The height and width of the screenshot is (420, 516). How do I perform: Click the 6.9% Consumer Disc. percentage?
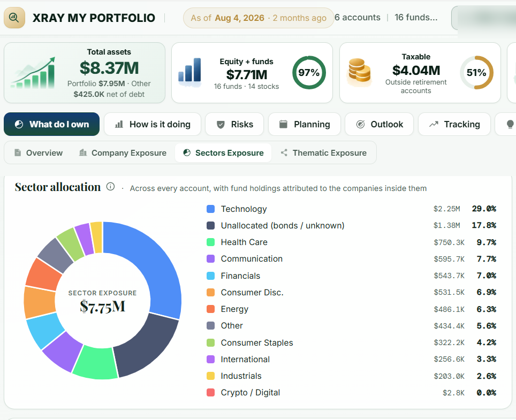point(487,292)
